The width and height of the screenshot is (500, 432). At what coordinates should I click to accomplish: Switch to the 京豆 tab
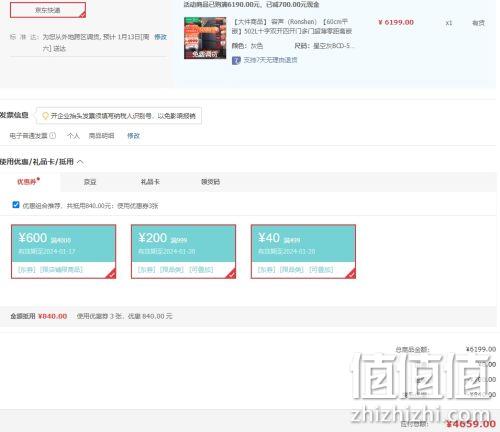click(x=90, y=182)
